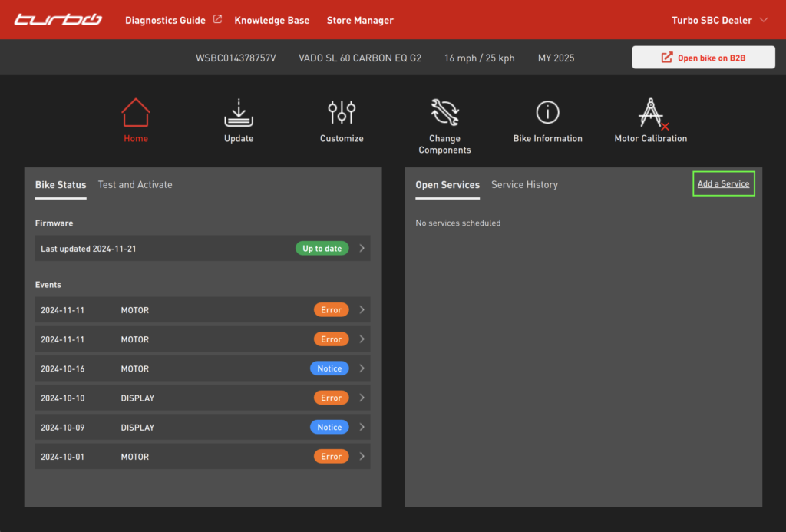
Task: Expand the firmware Last updated 2024-11-21 row
Action: tap(203, 249)
